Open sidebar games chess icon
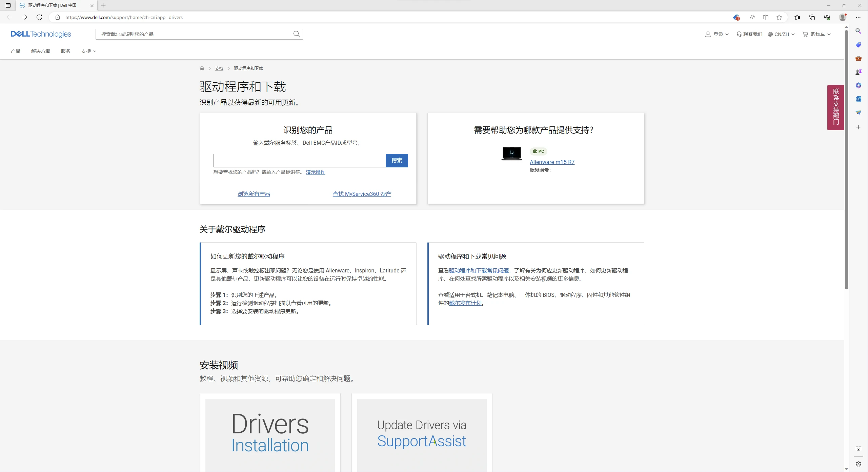The image size is (868, 472). [858, 72]
